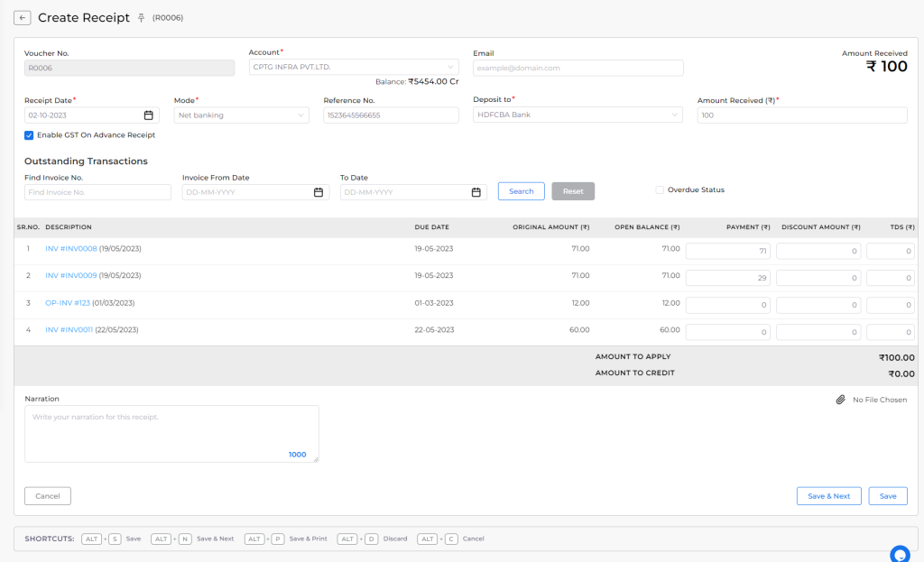Enable the Overdue Status checkbox

(x=658, y=189)
